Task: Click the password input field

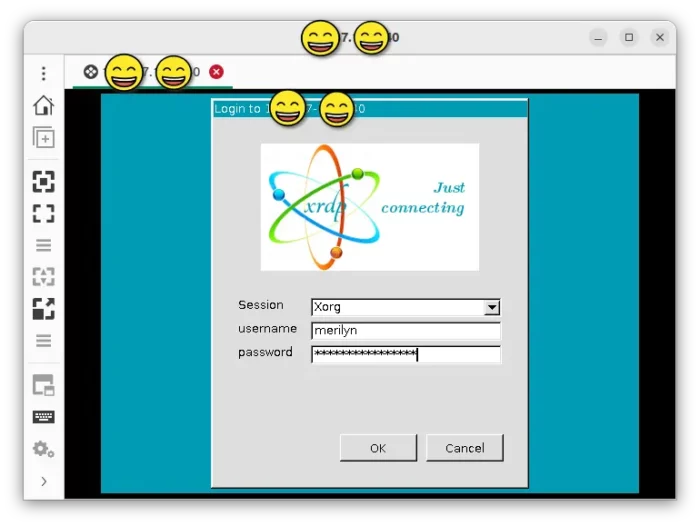Action: (405, 354)
